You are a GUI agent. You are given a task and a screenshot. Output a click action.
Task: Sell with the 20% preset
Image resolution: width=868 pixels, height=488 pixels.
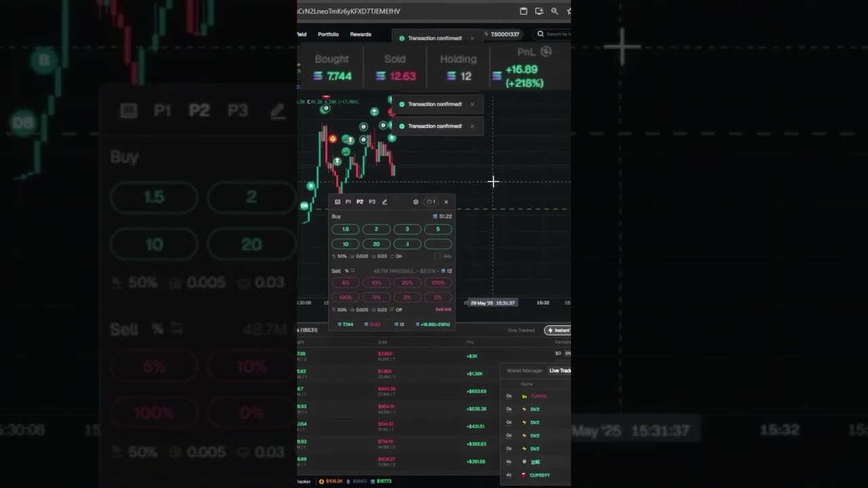click(407, 283)
